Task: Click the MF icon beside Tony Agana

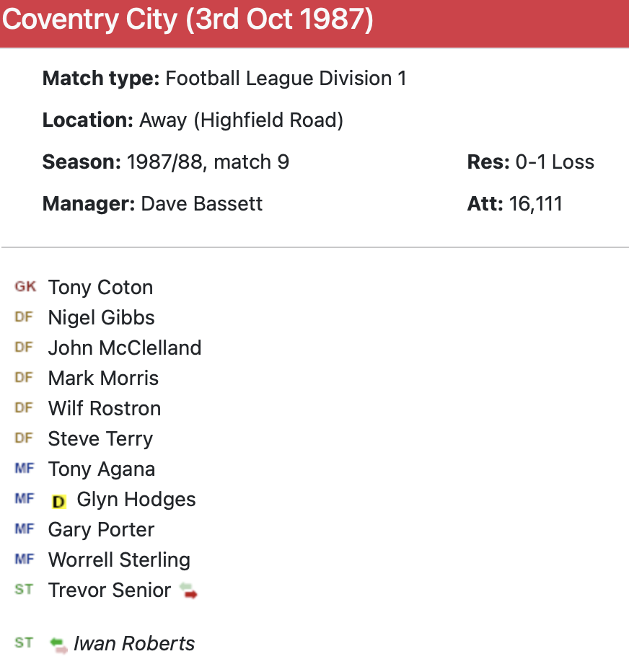Action: (25, 469)
